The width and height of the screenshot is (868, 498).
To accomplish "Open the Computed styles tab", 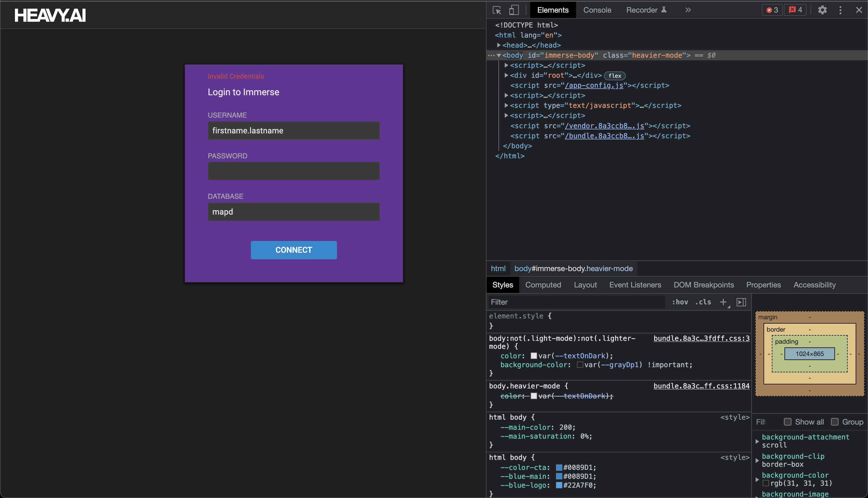I will [543, 285].
